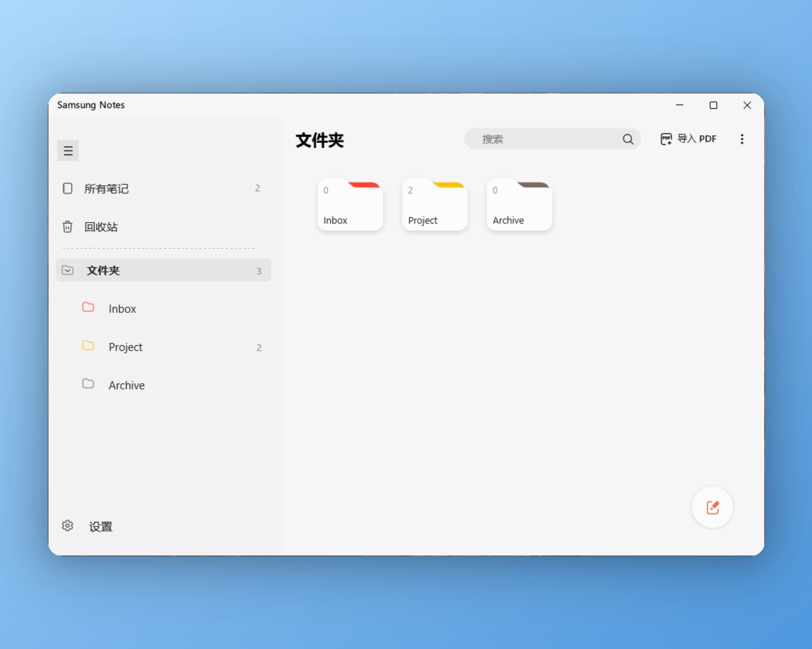Click the Import PDF icon
Image resolution: width=812 pixels, height=649 pixels.
[x=666, y=139]
